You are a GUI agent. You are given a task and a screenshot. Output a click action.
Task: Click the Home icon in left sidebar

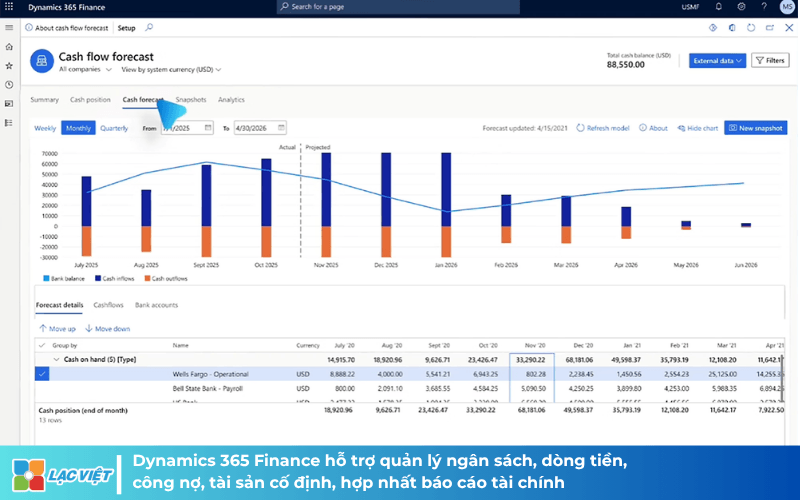(9, 47)
